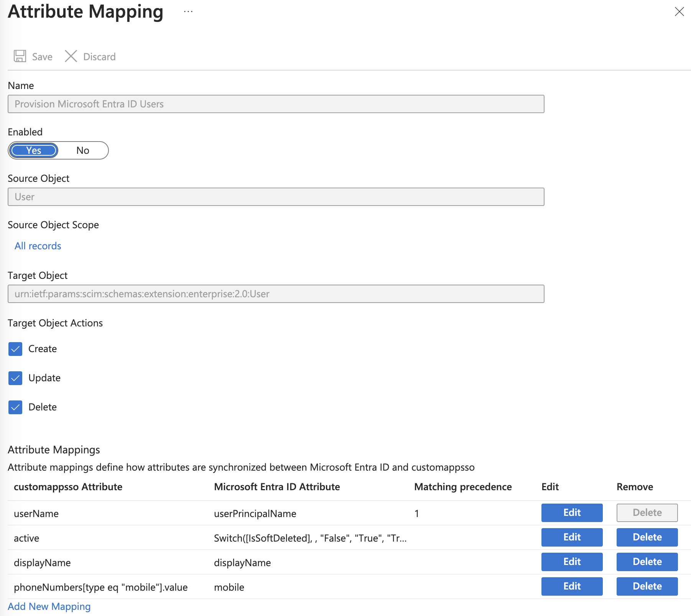Set Enabled toggle to No
Image resolution: width=691 pixels, height=616 pixels.
click(x=83, y=150)
